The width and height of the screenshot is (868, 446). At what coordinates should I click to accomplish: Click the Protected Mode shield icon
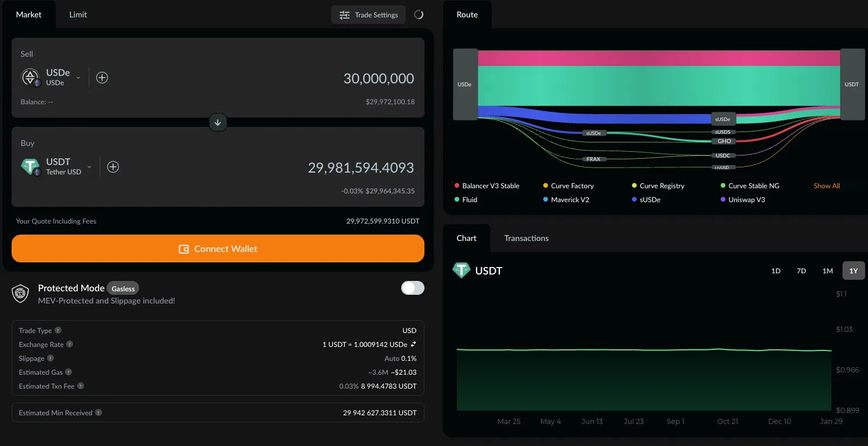(21, 294)
